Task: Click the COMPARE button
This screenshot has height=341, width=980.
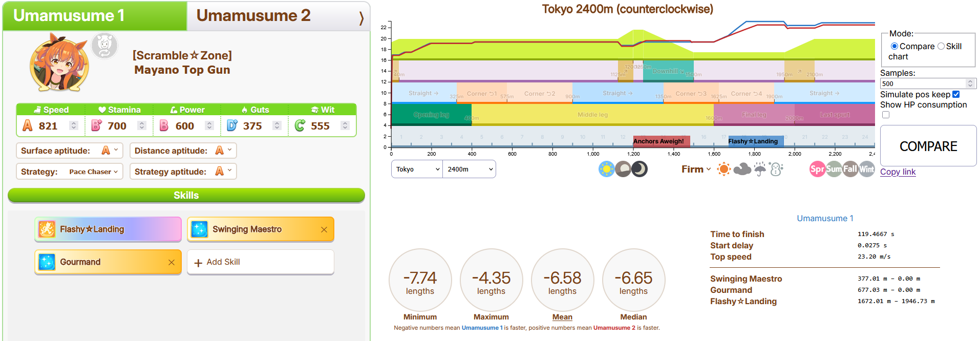Action: click(928, 146)
